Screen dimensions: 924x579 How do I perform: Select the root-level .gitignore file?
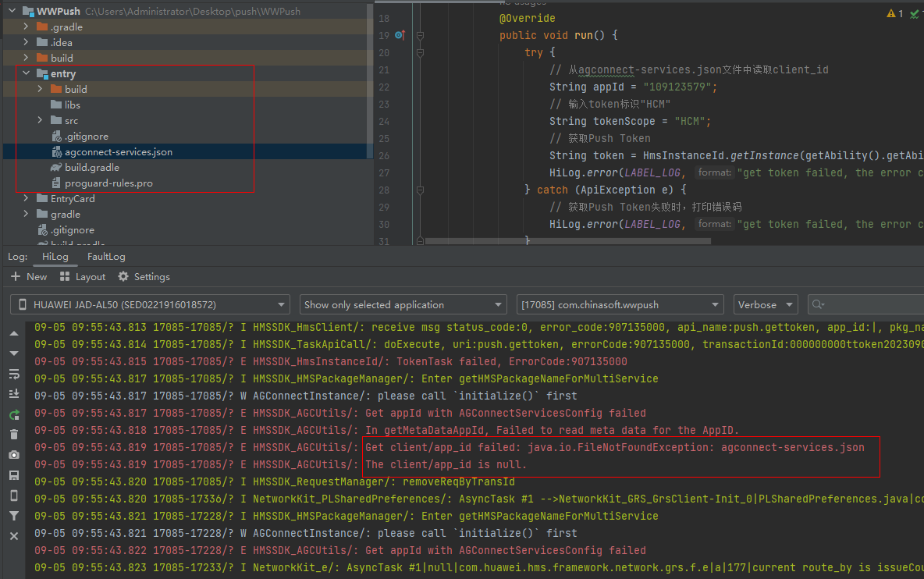point(73,229)
